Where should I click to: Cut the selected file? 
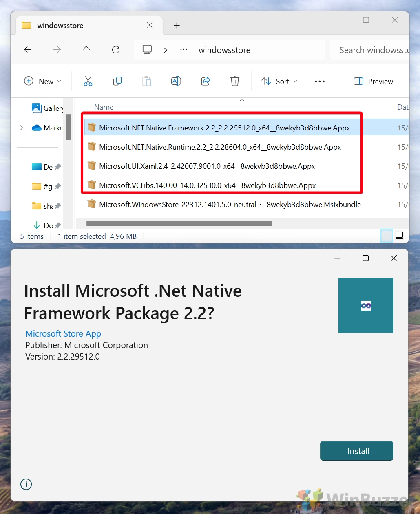(88, 81)
